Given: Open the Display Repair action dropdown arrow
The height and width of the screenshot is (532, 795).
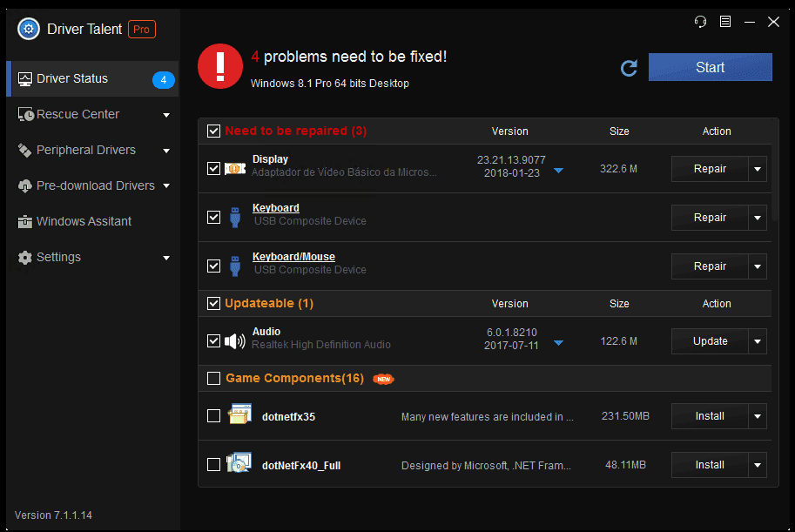Looking at the screenshot, I should pyautogui.click(x=758, y=169).
